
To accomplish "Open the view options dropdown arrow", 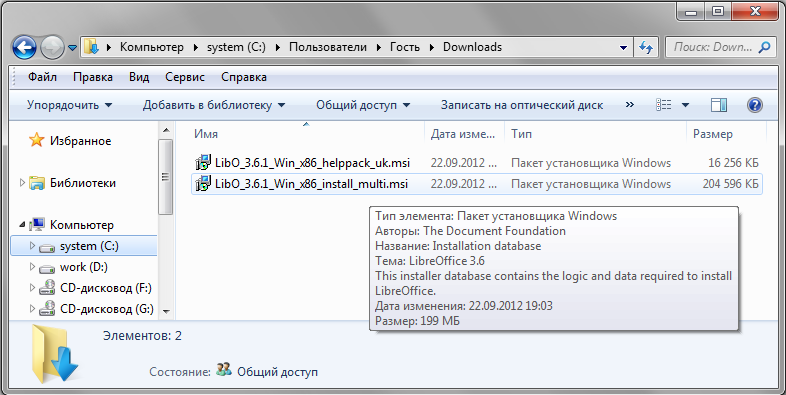I will [x=685, y=105].
